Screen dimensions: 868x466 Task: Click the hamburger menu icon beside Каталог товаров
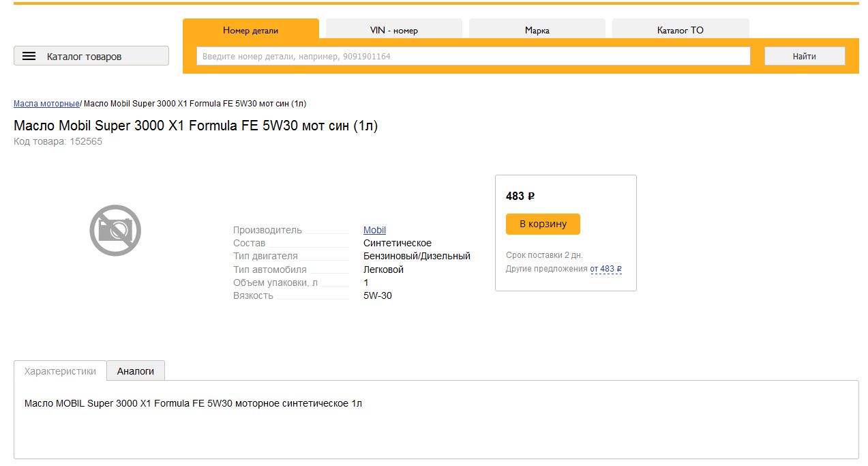(29, 56)
